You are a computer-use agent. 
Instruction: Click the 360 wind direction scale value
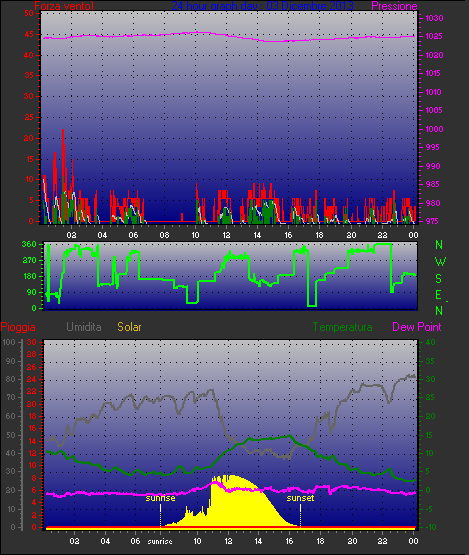coord(29,244)
